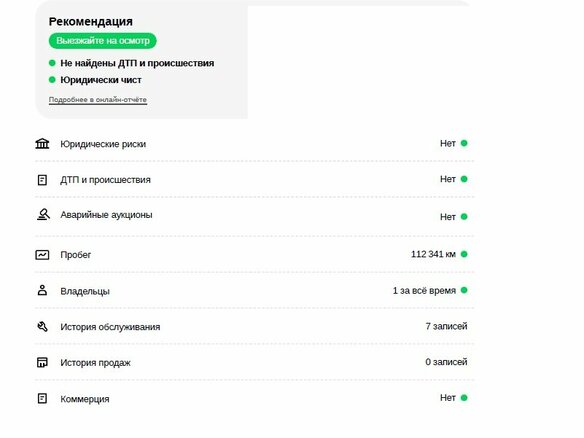Click the 112 341 км mileage value
The image size is (584, 438).
[x=433, y=254]
